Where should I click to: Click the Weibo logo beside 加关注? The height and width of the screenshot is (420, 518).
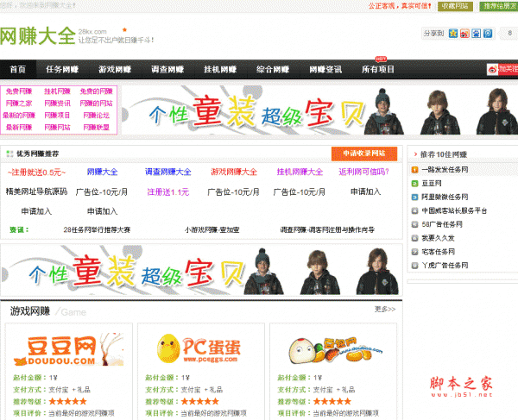[492, 69]
